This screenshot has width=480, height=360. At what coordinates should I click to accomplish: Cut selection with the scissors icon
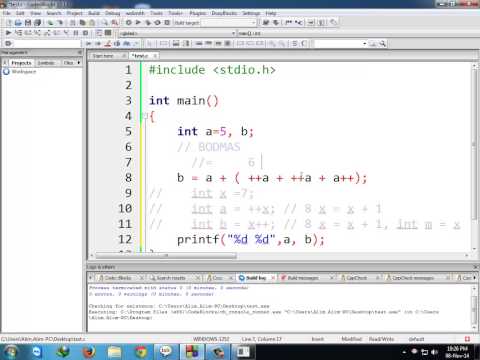[73, 23]
